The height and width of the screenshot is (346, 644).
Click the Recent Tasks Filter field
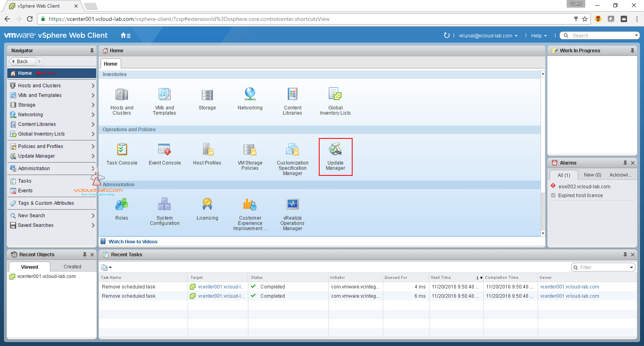[603, 268]
